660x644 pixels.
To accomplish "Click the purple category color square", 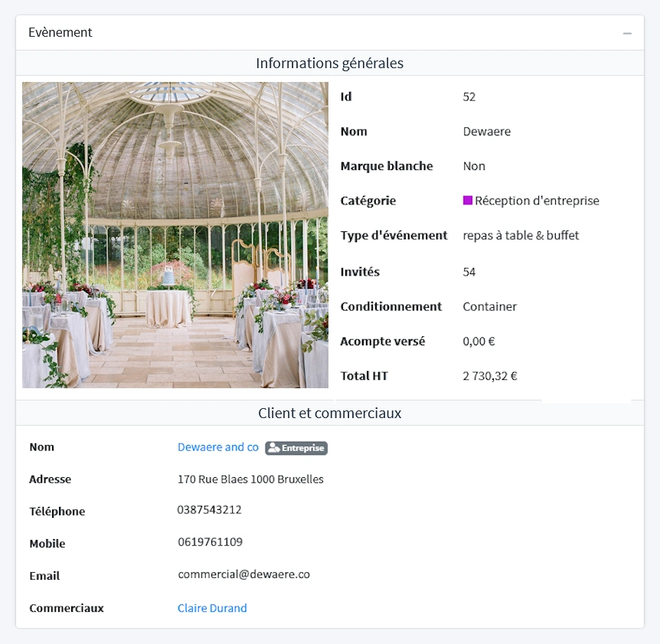I will point(468,201).
